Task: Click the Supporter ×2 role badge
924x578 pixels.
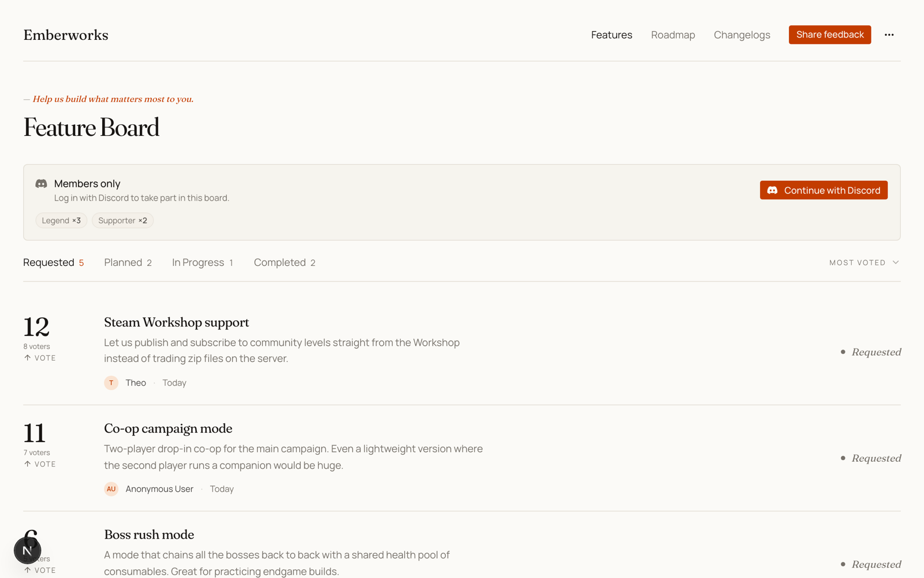Action: pos(122,220)
